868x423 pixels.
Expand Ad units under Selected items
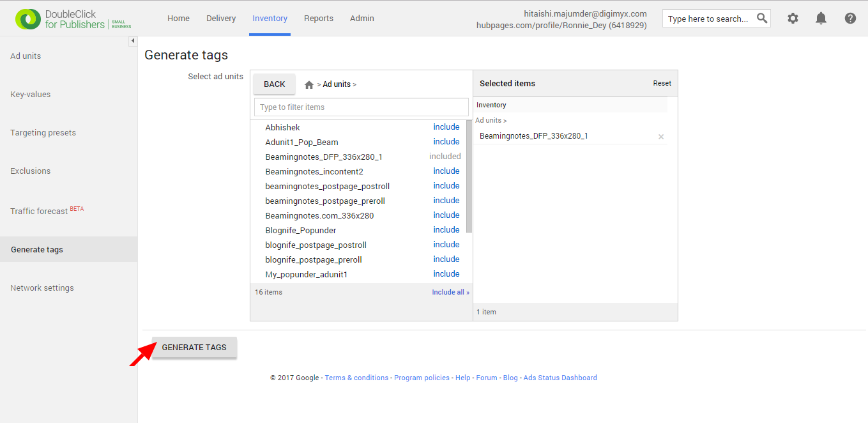(491, 120)
